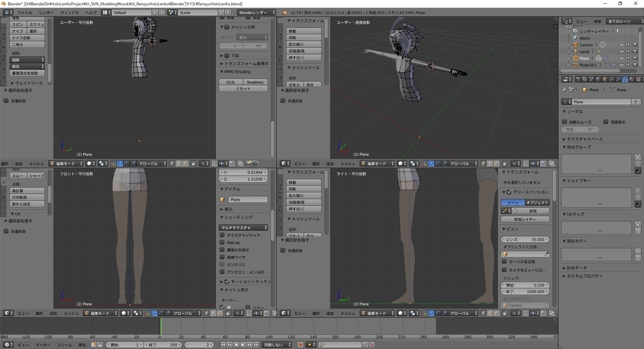Viewport: 644px width, 349px height.
Task: Open the Material properties tab
Action: tap(631, 79)
